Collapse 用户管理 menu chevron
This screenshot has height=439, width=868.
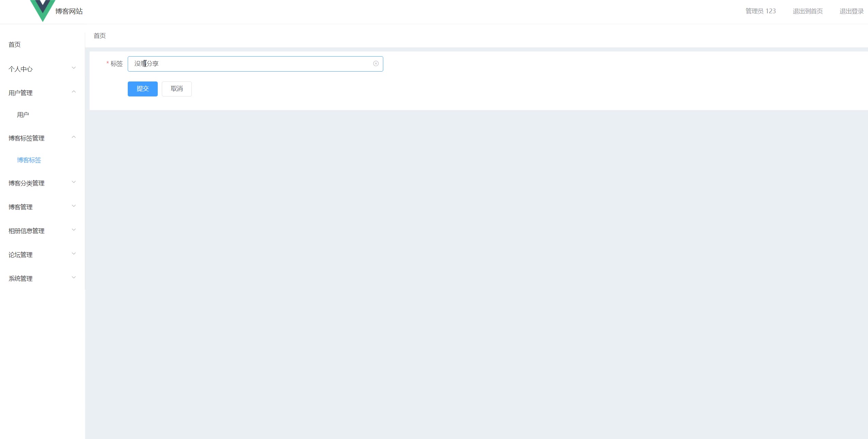74,92
